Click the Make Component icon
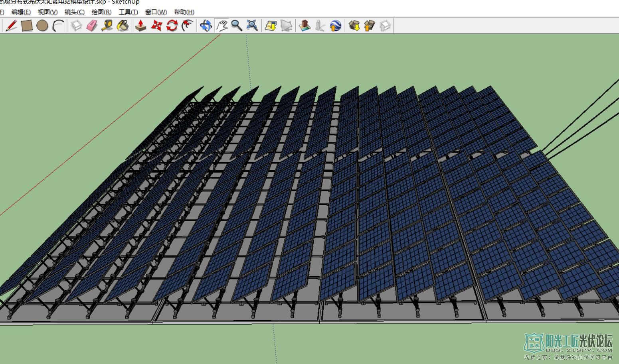619x364 pixels. tap(76, 26)
